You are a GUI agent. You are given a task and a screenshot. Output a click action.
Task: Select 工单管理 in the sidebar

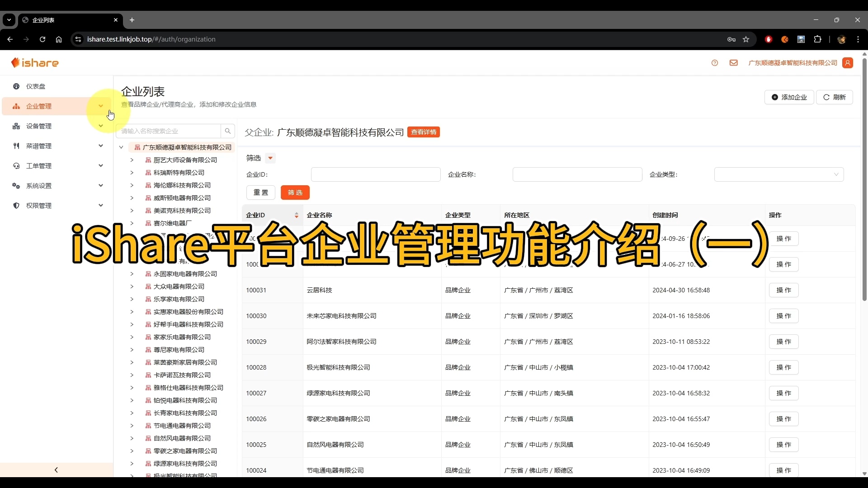(38, 166)
